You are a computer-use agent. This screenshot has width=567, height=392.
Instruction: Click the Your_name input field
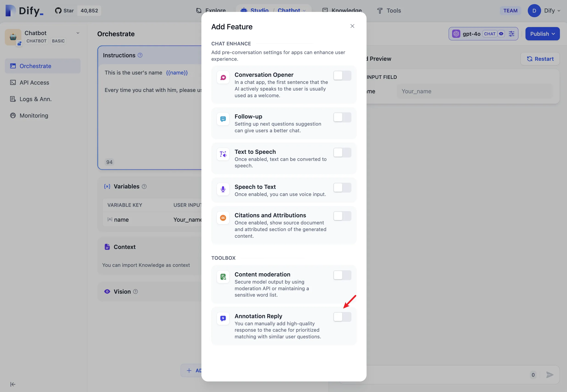click(x=474, y=91)
